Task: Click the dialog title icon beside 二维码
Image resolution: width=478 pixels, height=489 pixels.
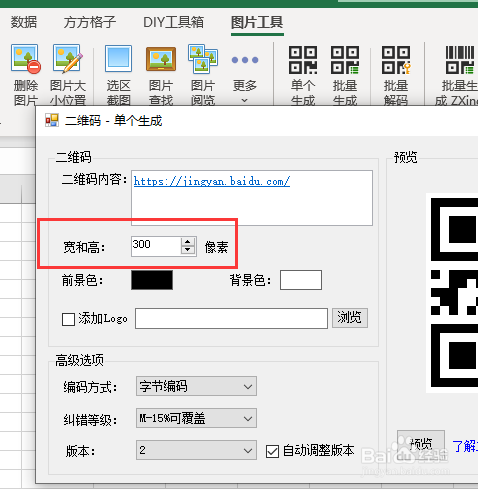Action: coord(52,120)
